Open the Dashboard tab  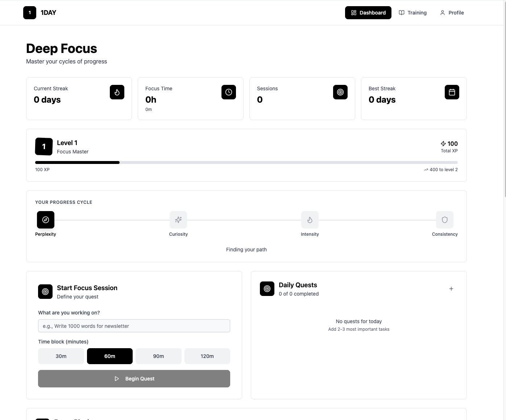tap(368, 13)
